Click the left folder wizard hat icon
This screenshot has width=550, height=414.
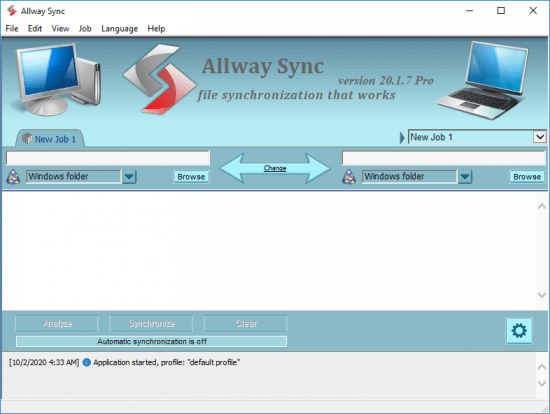tap(13, 176)
